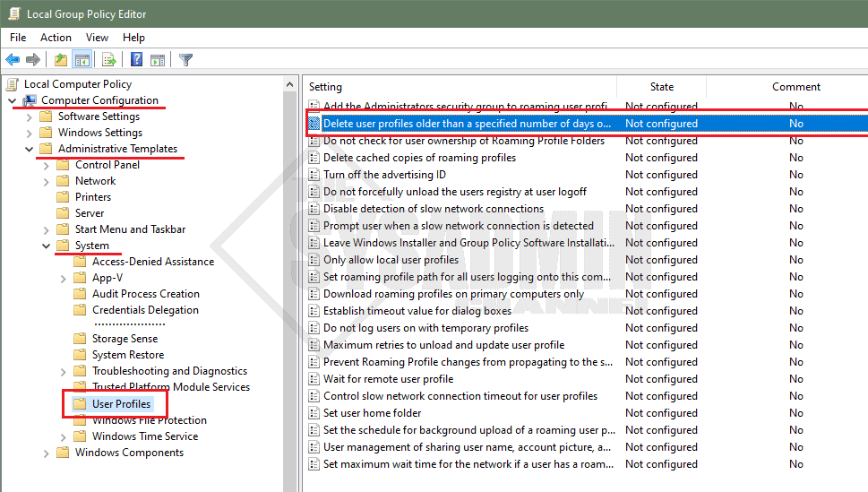Select 'Establish timeout value for dialog boxes'
The height and width of the screenshot is (492, 868).
[417, 311]
